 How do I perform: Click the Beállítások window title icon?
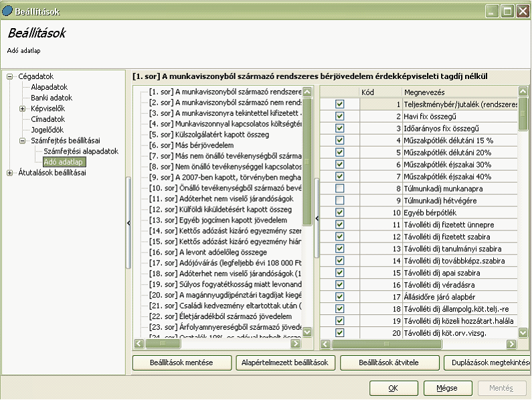click(x=7, y=11)
